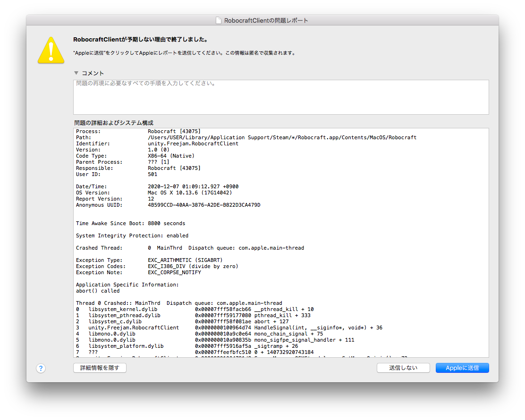Click frame 2 libsystem_c.dylib abort + 127

point(182,321)
